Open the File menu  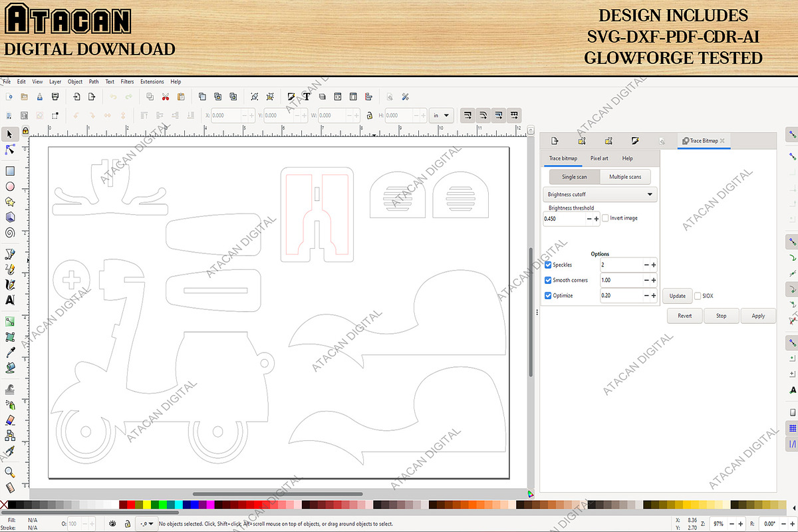pyautogui.click(x=7, y=82)
